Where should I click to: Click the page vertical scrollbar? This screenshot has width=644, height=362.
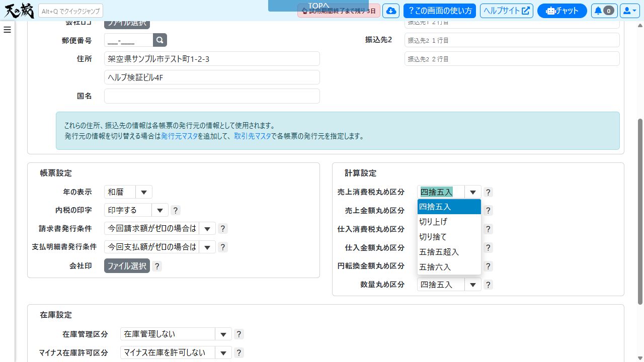640,211
